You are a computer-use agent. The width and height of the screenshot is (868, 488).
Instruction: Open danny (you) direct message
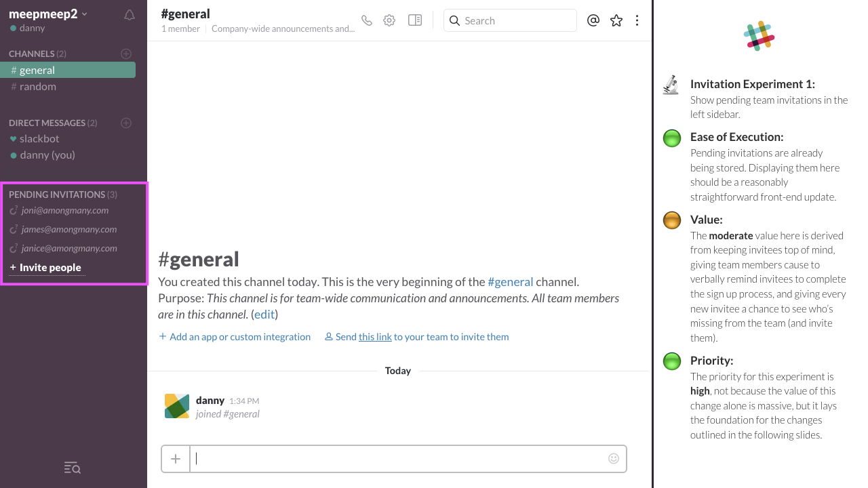(43, 155)
